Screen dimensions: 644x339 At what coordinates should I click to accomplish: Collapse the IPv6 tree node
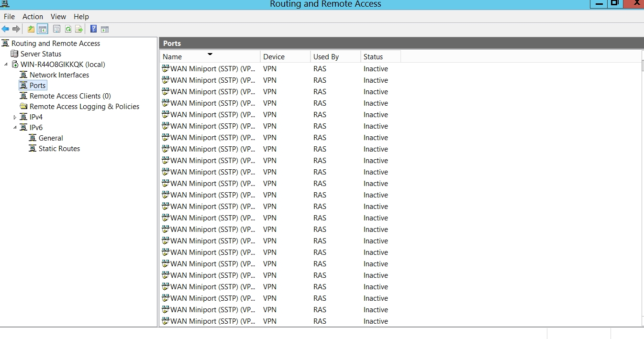tap(15, 128)
